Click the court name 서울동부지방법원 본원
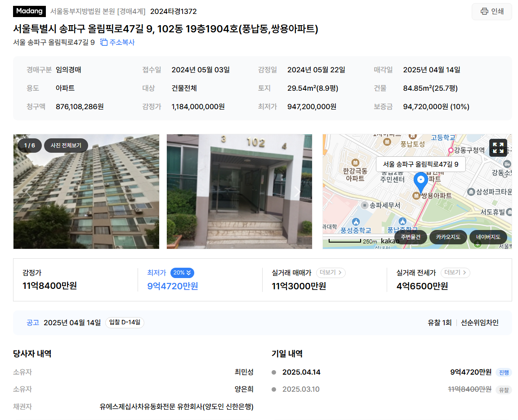 coord(82,12)
